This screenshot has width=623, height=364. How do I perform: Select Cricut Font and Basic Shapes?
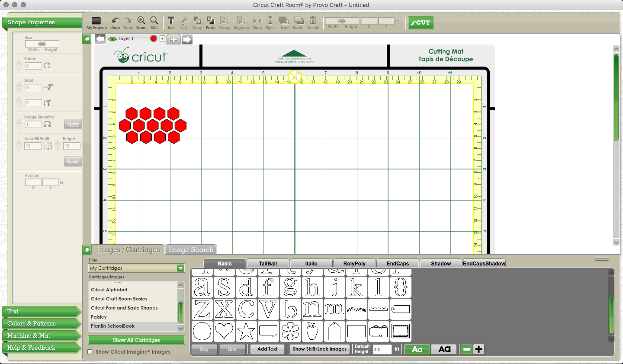[x=133, y=308]
